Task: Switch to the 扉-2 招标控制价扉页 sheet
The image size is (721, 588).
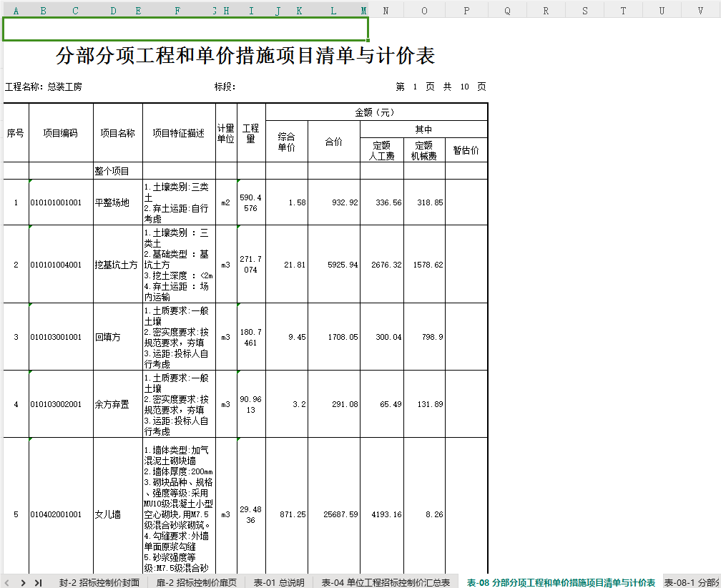Action: point(196,582)
